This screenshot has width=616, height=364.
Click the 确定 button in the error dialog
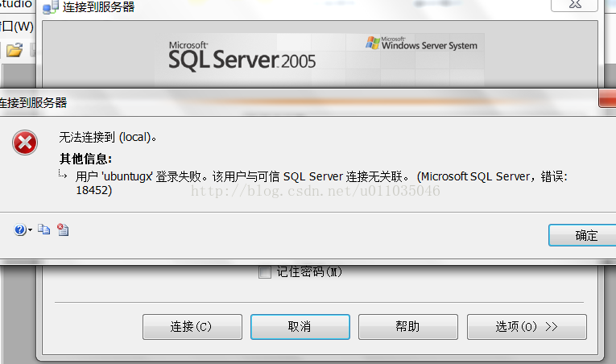tap(583, 235)
